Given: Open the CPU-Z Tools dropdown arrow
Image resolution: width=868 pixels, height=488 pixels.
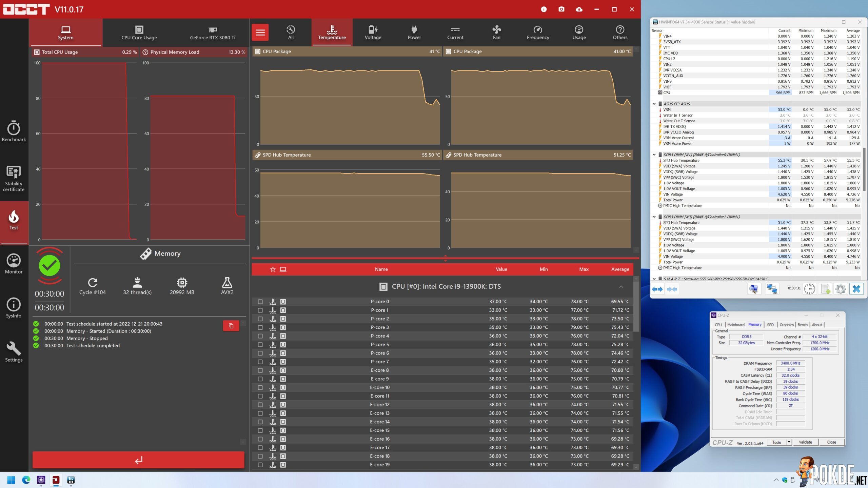Looking at the screenshot, I should click(789, 442).
